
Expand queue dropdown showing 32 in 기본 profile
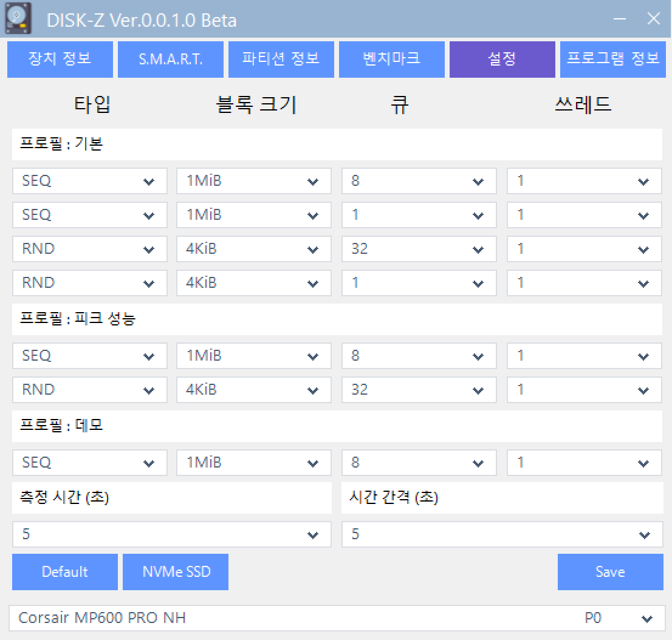tap(419, 249)
